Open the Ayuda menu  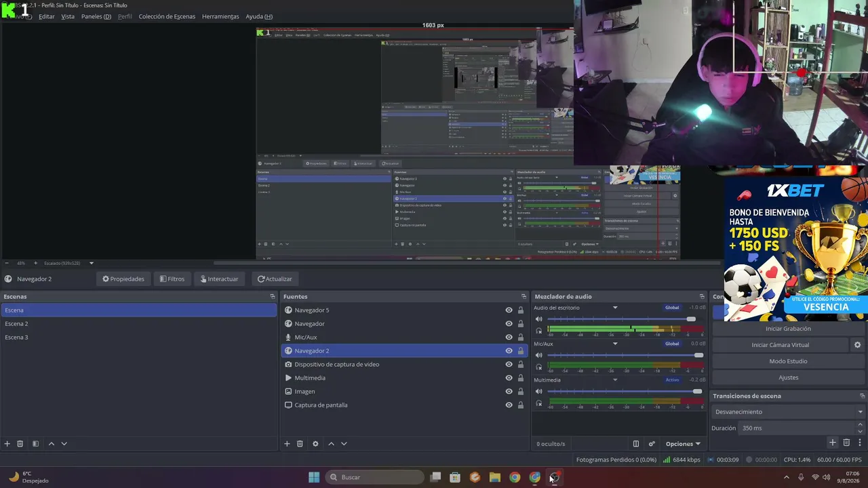[259, 16]
